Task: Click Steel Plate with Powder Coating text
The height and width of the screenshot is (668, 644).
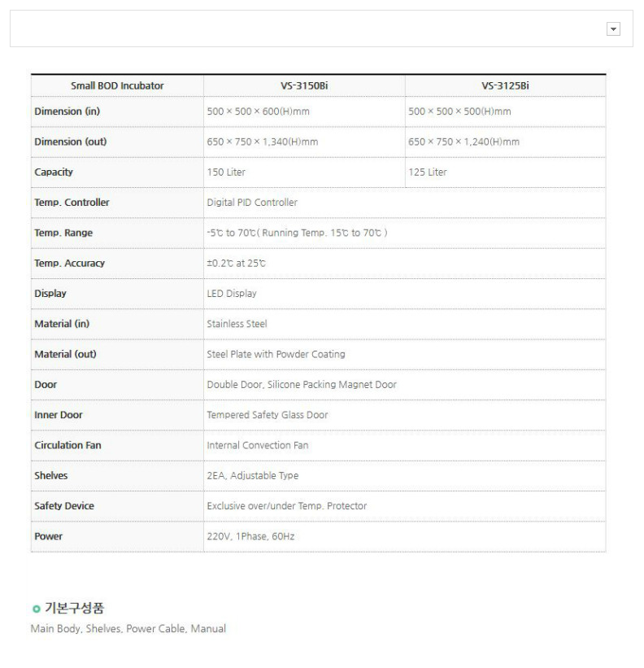Action: click(x=276, y=354)
